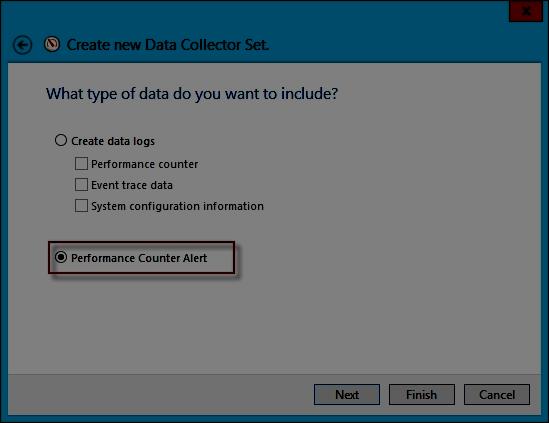Click the 'Create data logs' label text
Screen dimensions: 549x423
coord(113,141)
